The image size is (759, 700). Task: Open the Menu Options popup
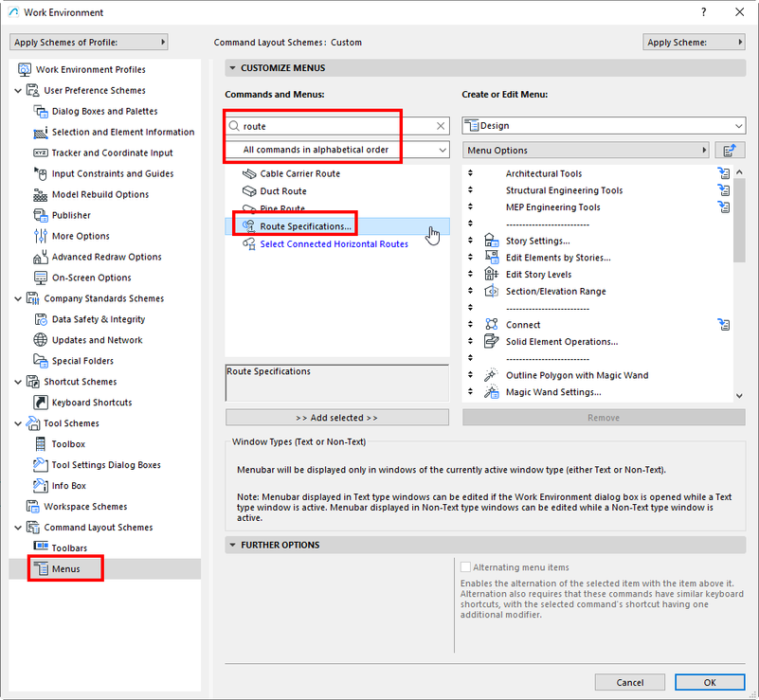click(586, 151)
